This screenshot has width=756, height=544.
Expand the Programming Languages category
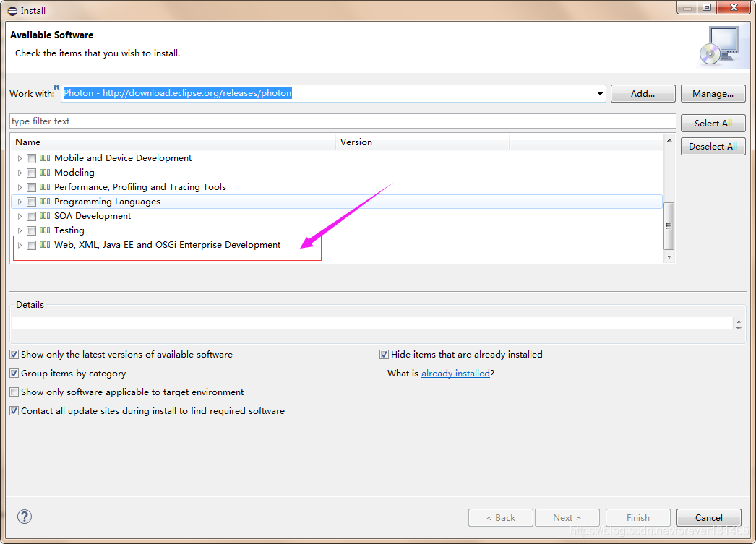[20, 202]
